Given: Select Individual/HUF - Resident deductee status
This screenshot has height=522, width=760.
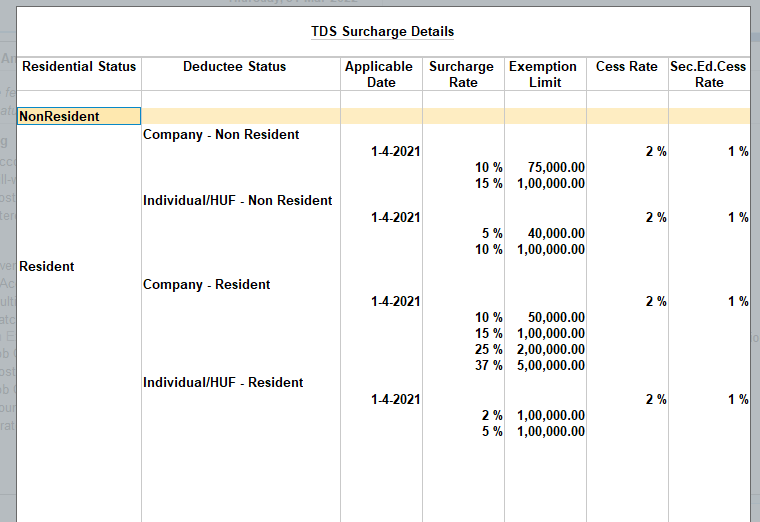Looking at the screenshot, I should click(223, 382).
